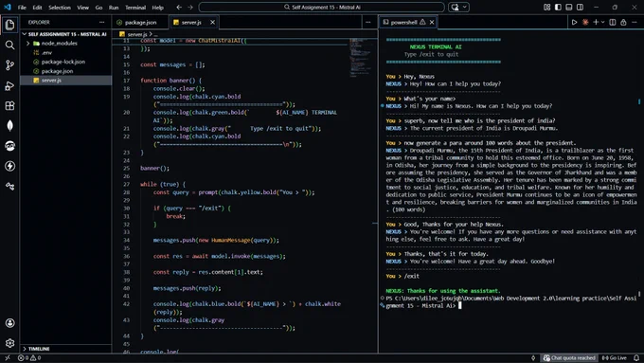Go forward with the right arrow in title bar

pos(190,7)
